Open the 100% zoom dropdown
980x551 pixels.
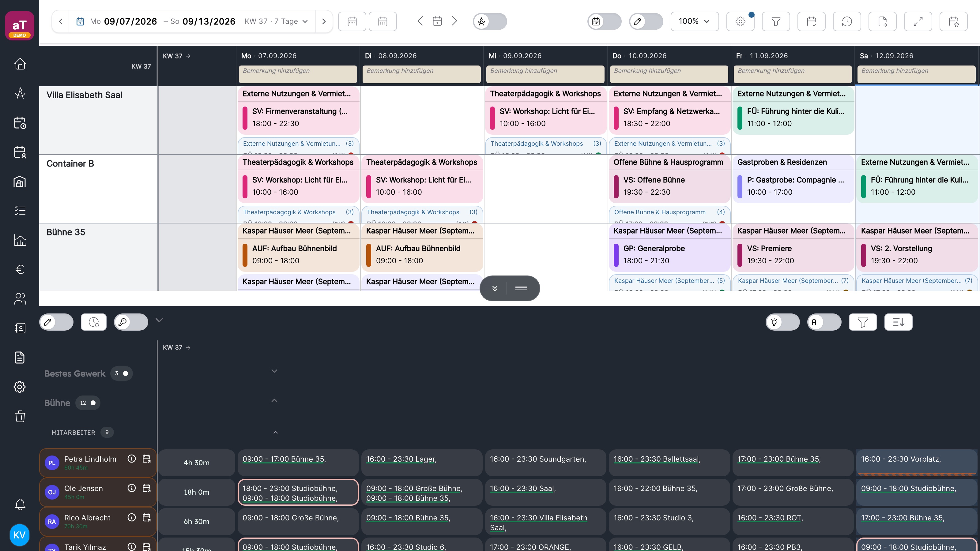tap(695, 21)
